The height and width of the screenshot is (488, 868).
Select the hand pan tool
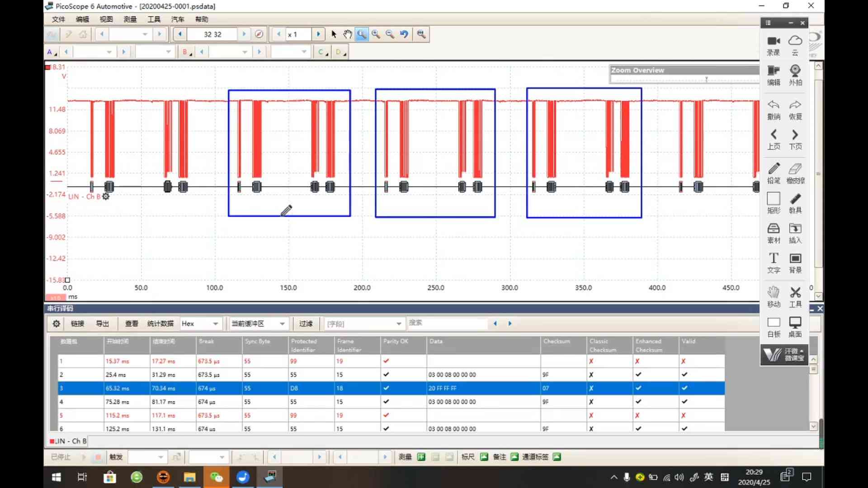pyautogui.click(x=347, y=34)
